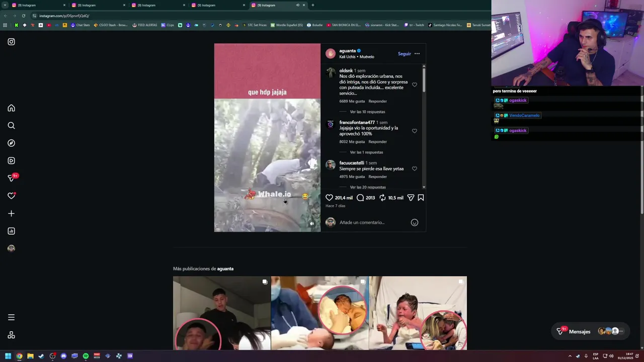Open a new browser tab
This screenshot has width=644, height=362.
(312, 5)
